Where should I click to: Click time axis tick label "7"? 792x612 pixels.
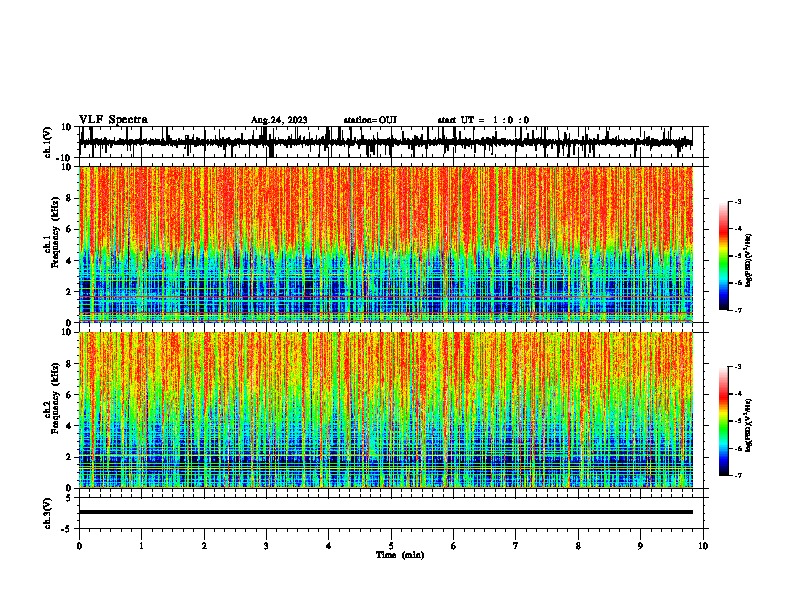[x=516, y=546]
